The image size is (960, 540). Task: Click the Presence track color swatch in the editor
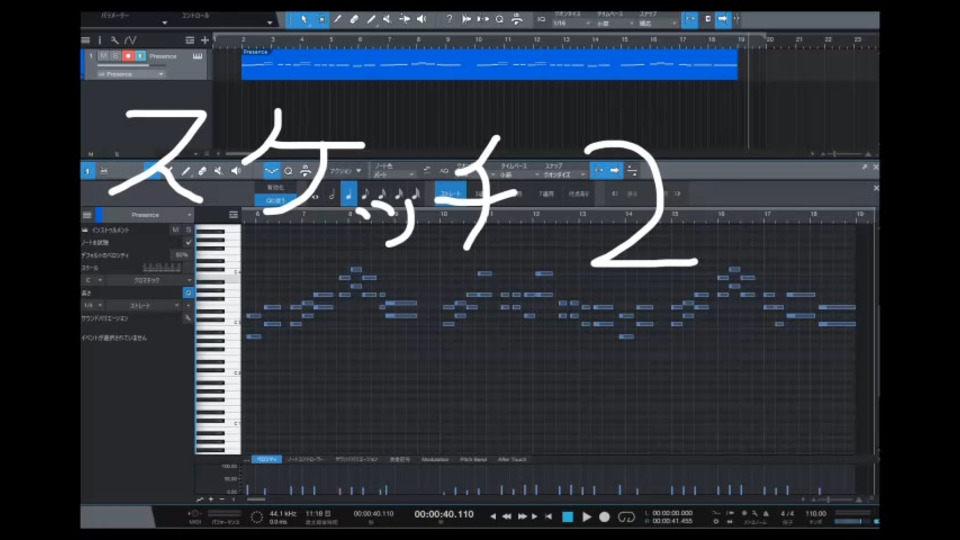pos(99,215)
